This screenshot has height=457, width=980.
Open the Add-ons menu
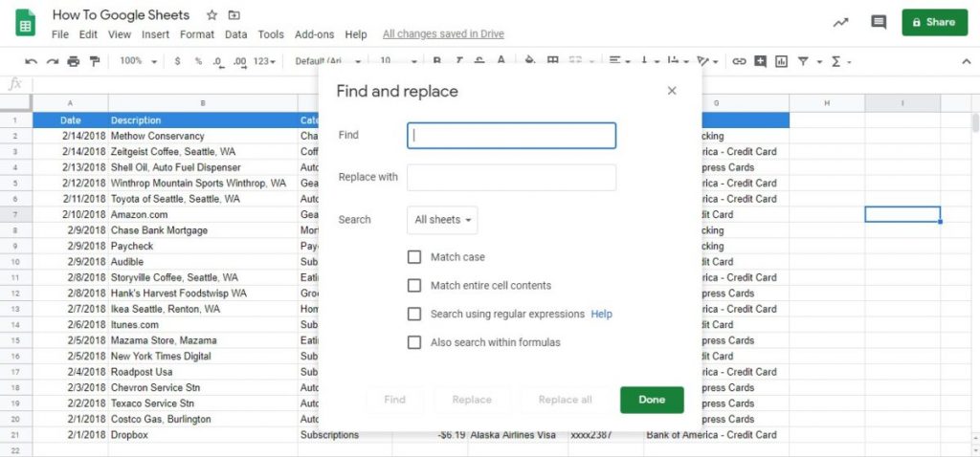pos(314,34)
